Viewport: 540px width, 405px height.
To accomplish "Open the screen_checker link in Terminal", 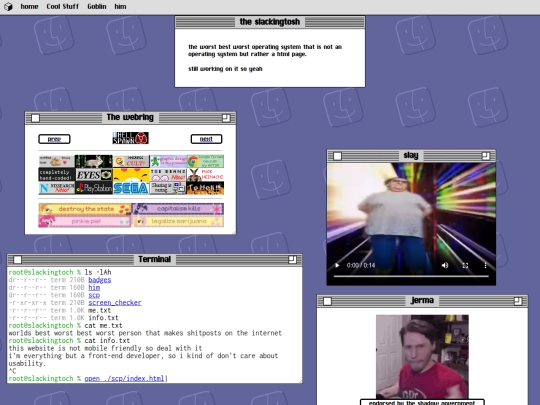I will tap(115, 302).
